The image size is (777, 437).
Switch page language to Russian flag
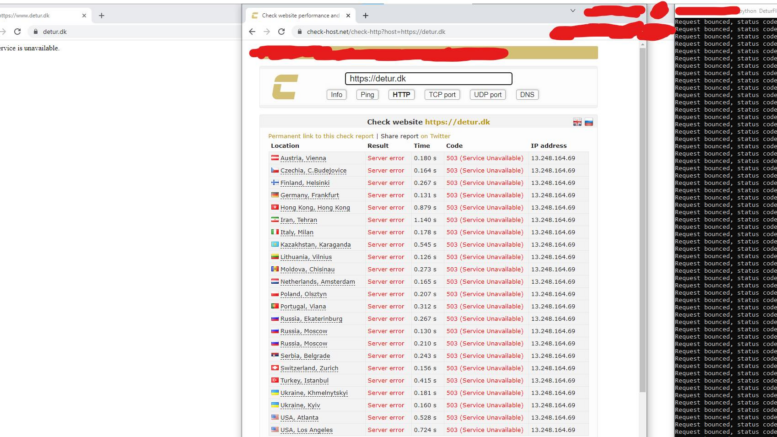589,122
